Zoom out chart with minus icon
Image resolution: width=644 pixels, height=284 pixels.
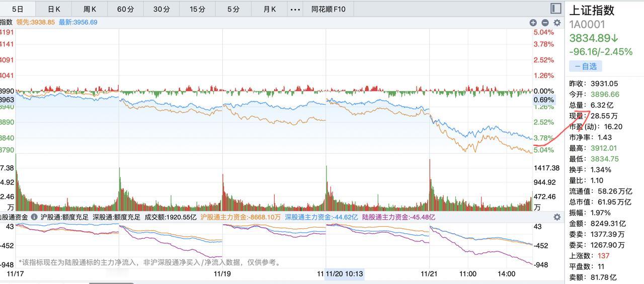pyautogui.click(x=545, y=23)
